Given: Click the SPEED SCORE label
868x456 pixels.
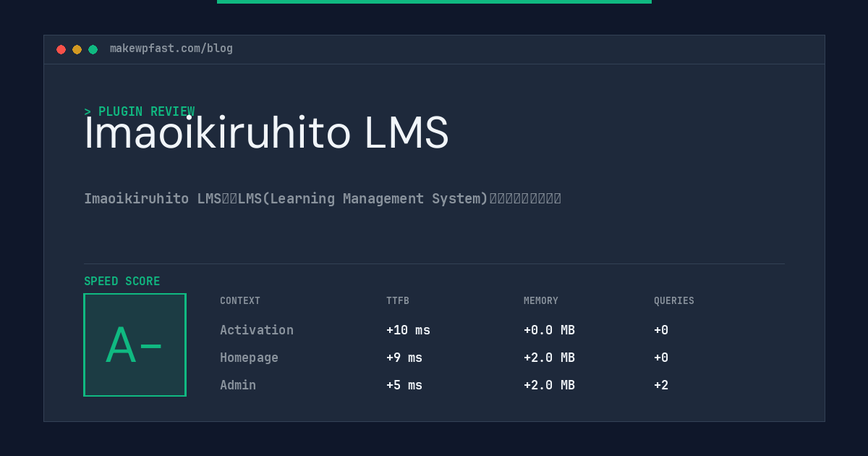Looking at the screenshot, I should (122, 282).
